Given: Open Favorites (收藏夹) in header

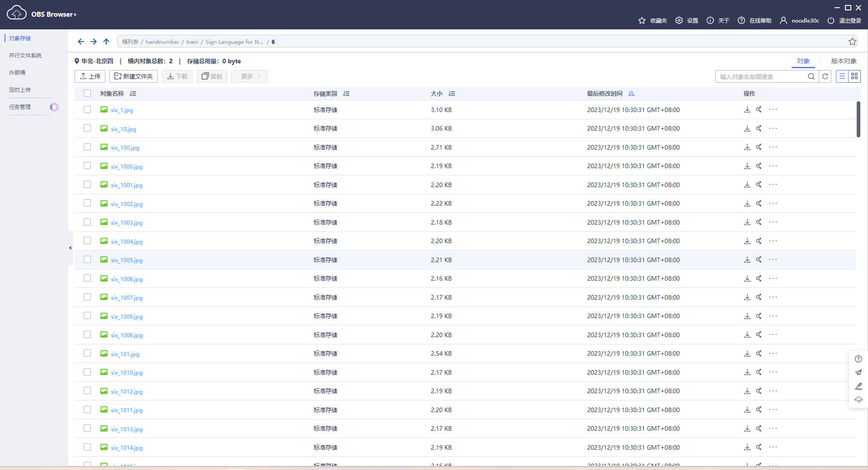Looking at the screenshot, I should pos(652,20).
